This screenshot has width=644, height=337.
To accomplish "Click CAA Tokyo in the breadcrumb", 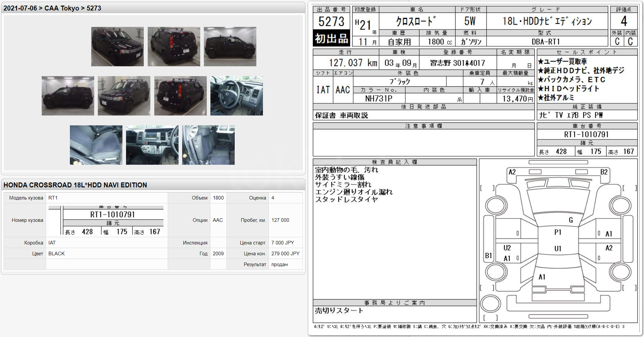I will click(x=62, y=8).
